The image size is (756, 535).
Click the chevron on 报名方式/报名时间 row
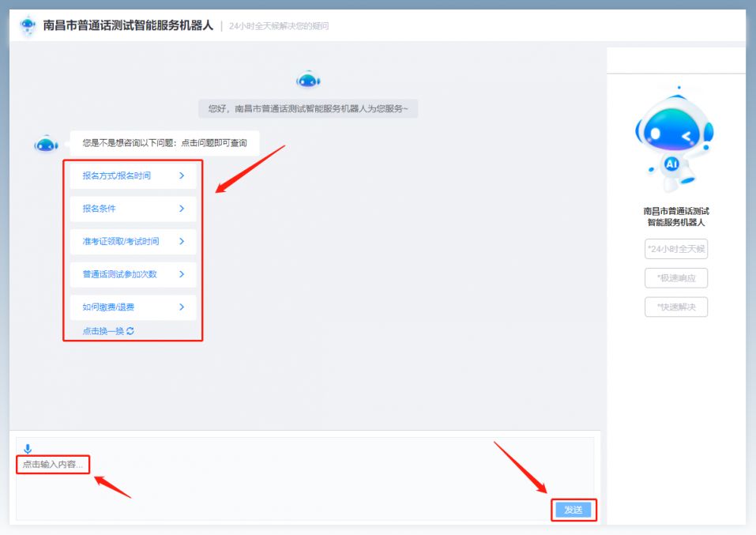(x=182, y=175)
